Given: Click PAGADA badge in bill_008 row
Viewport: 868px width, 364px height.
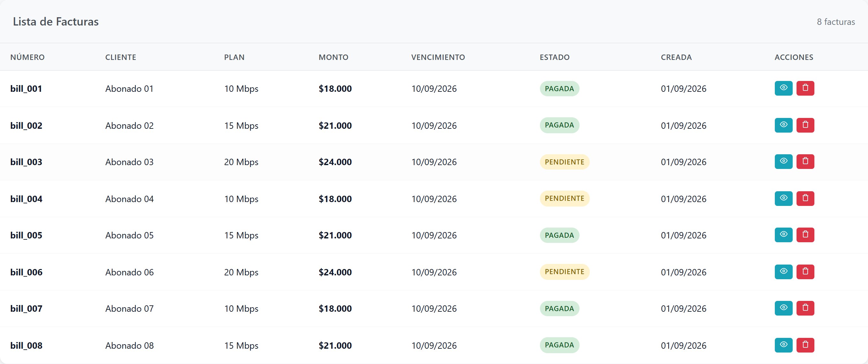Looking at the screenshot, I should [559, 345].
